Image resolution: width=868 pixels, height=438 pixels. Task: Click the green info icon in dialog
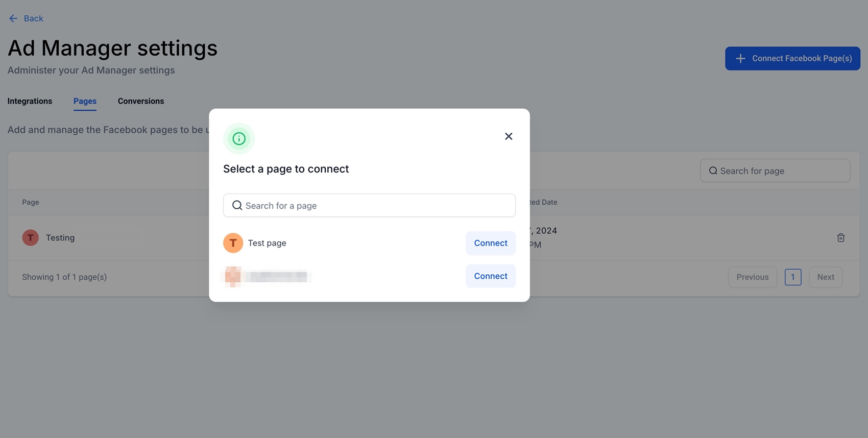click(239, 138)
